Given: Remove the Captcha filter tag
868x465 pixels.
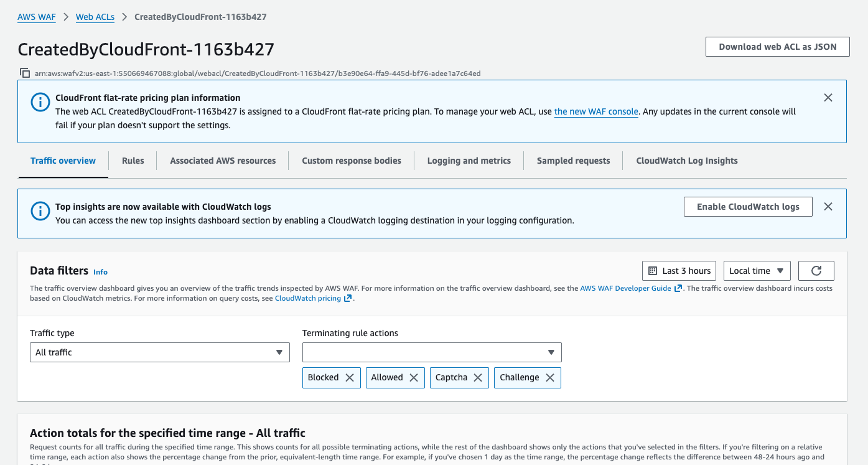Looking at the screenshot, I should [478, 378].
